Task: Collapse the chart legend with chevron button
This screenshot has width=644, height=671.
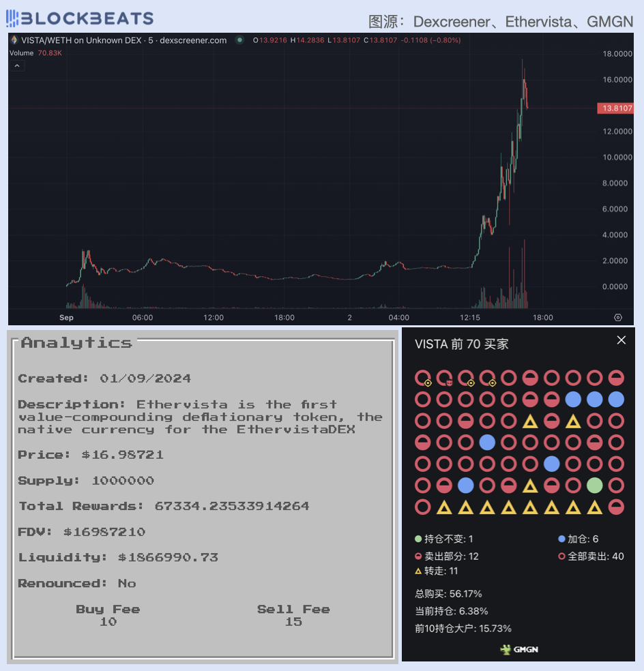Action: [18, 65]
